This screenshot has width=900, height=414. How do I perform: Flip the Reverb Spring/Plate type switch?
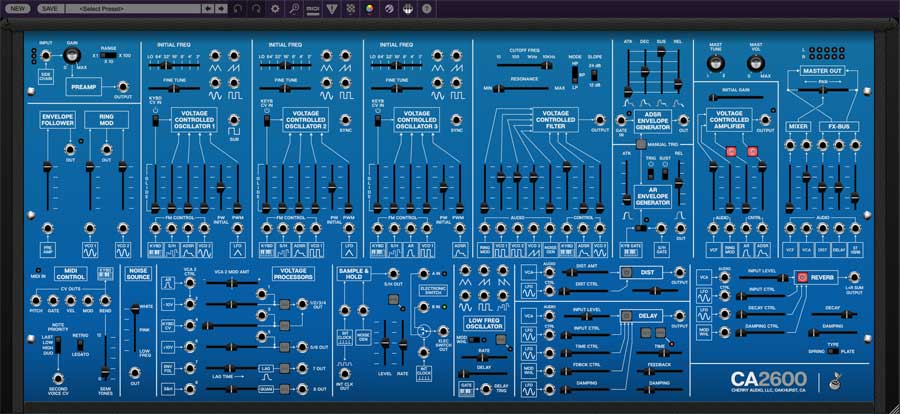833,351
